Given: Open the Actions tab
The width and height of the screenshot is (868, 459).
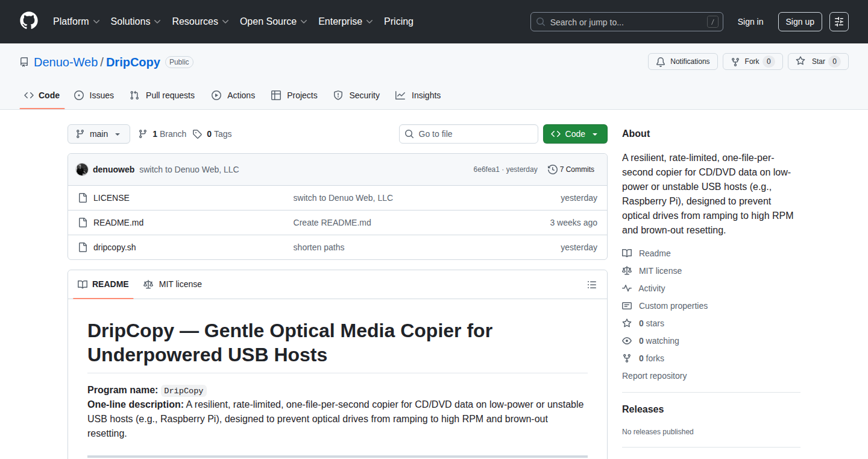Looking at the screenshot, I should click(x=233, y=95).
